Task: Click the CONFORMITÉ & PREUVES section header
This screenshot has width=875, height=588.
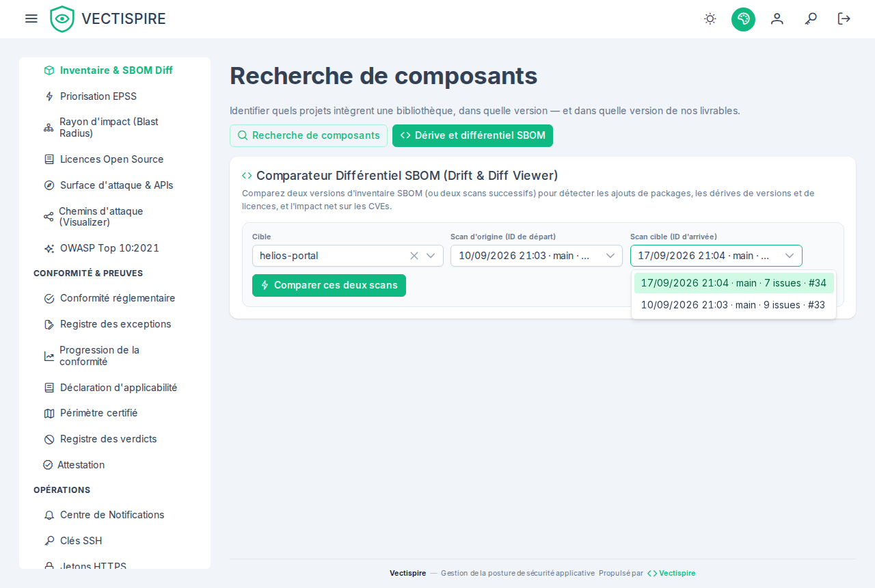Action: click(88, 273)
